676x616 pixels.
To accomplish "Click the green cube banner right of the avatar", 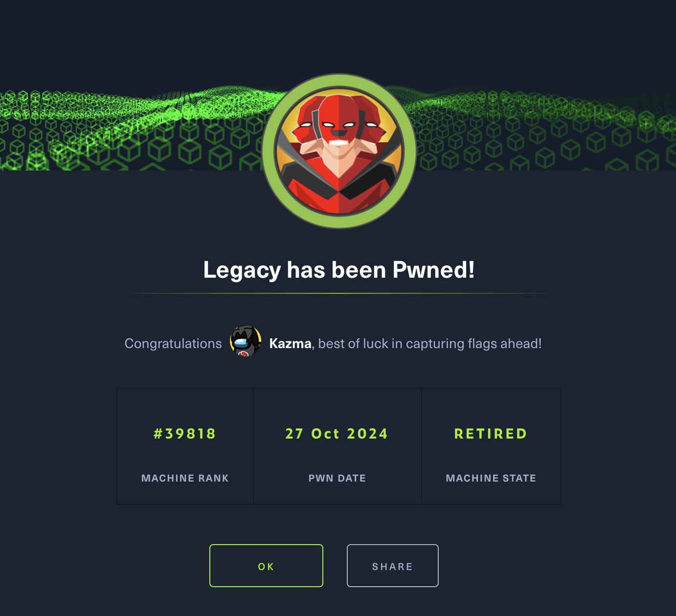I will click(546, 130).
